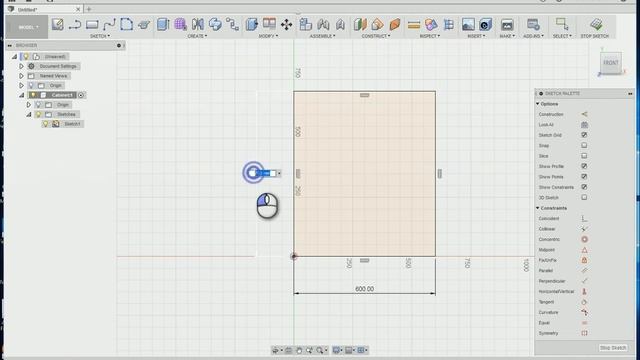Click Stop Sketch button in palette
The image size is (640, 360).
click(613, 348)
